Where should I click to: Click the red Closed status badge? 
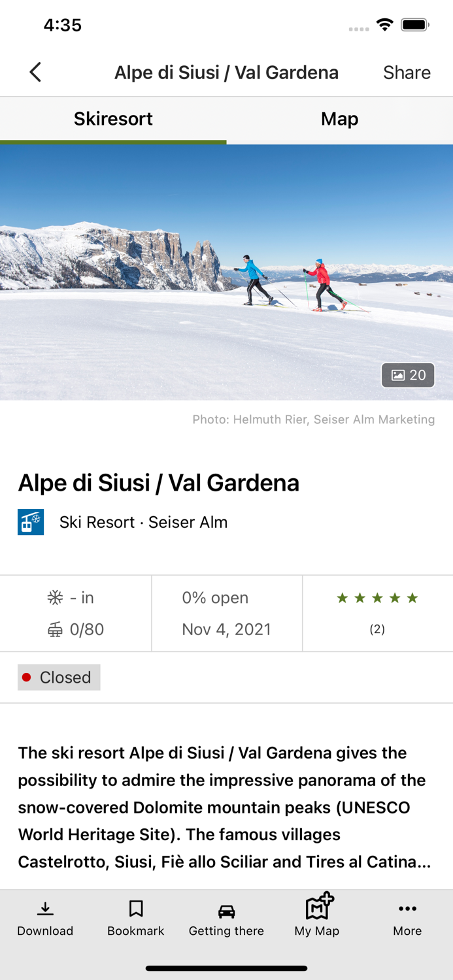[x=58, y=678]
